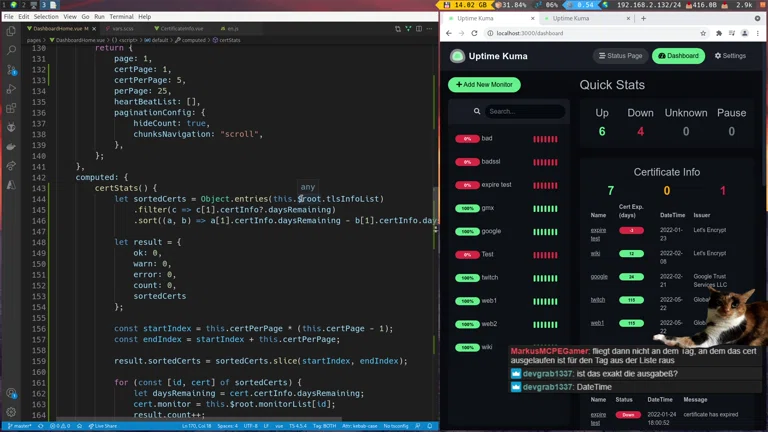Click the feedback icon in the status bar

(418, 426)
